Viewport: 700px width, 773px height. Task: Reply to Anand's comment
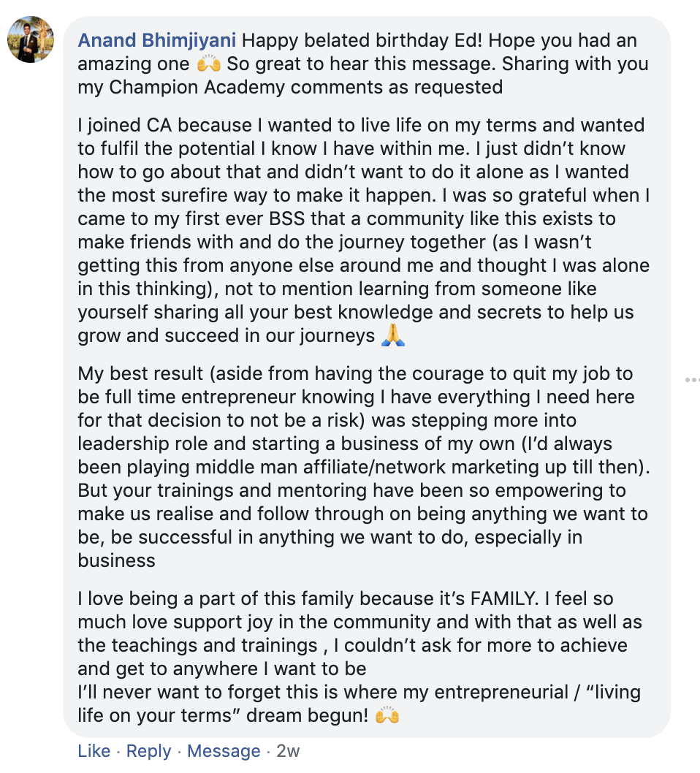tap(149, 751)
